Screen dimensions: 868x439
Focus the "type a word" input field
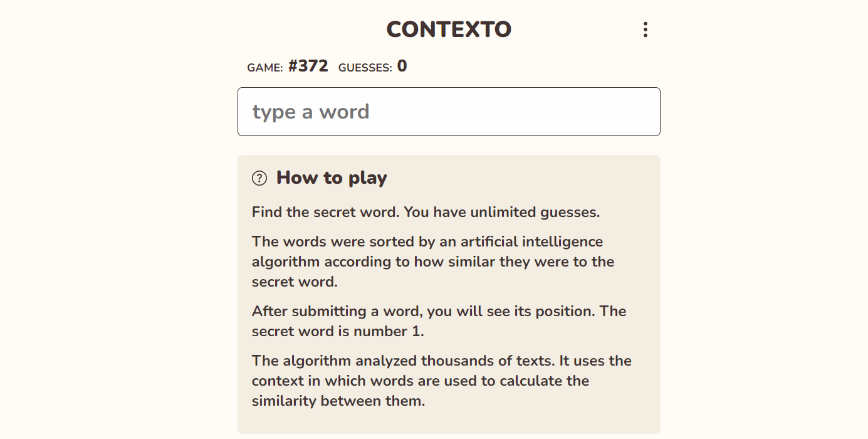[449, 112]
